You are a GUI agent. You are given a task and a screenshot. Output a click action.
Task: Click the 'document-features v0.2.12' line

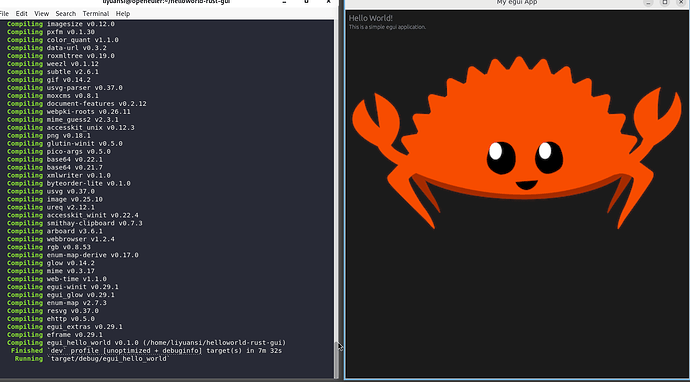click(x=77, y=104)
